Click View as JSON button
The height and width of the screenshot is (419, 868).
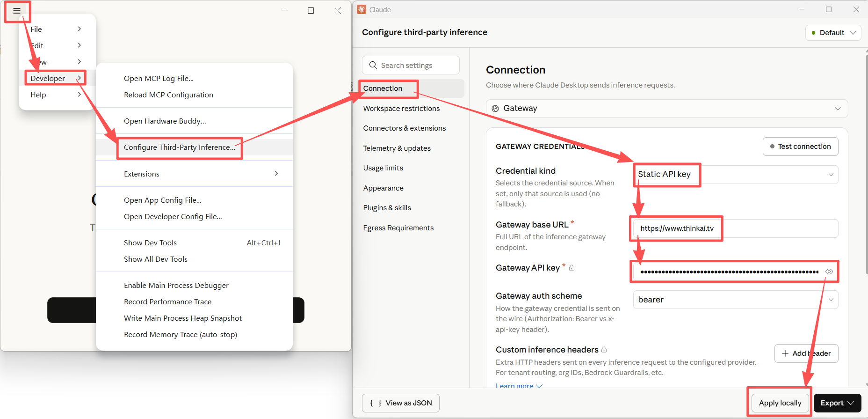pos(401,403)
